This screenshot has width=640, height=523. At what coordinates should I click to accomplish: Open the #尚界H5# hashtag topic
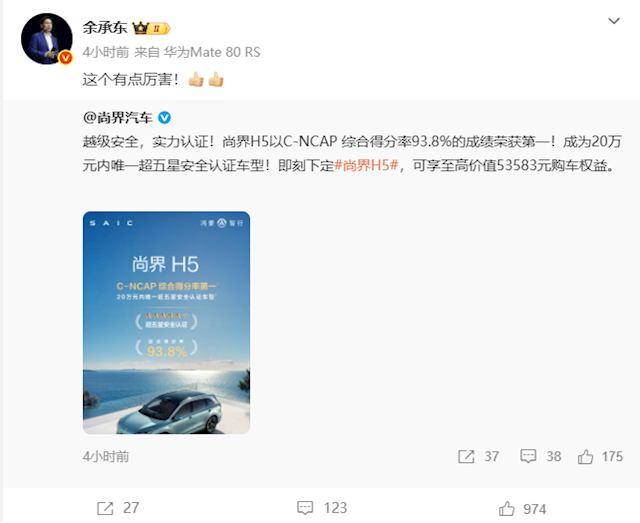[366, 165]
